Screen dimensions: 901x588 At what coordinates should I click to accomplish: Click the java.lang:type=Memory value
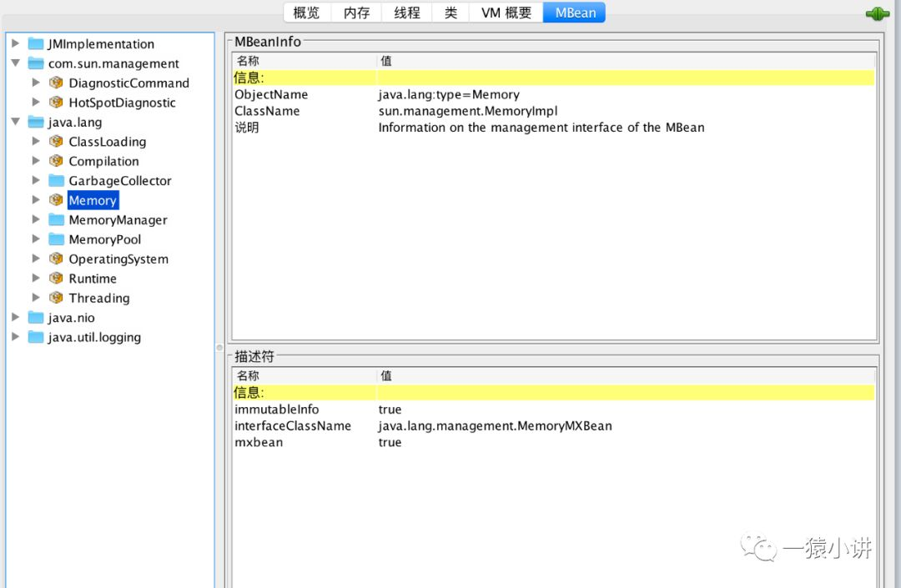pos(449,94)
